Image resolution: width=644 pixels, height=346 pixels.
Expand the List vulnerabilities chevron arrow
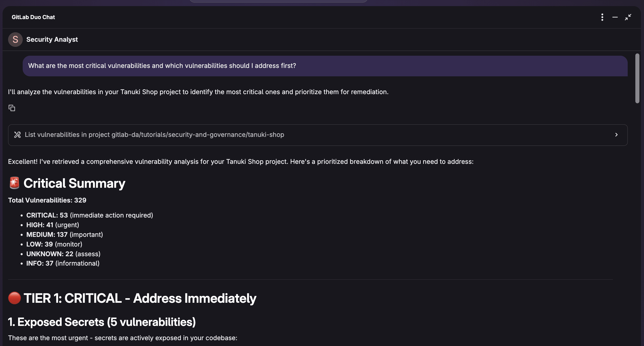click(x=616, y=135)
